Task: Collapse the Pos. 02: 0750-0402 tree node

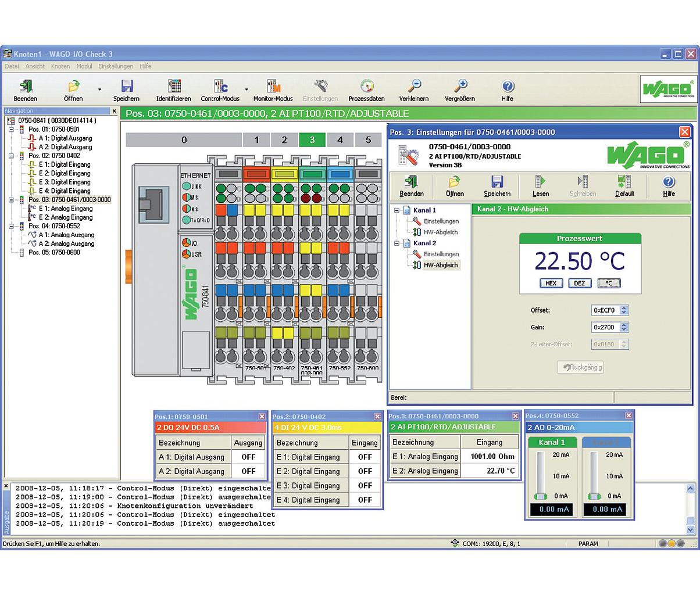Action: (x=11, y=156)
